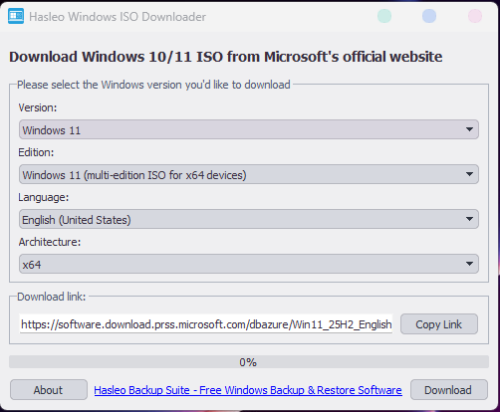Click the Edition: label
The image size is (500, 412).
(x=36, y=152)
